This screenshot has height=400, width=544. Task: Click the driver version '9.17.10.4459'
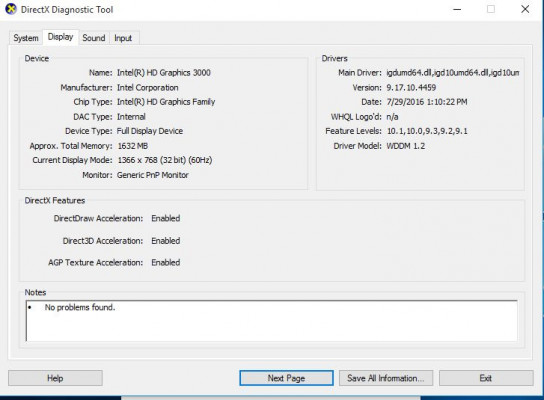[x=411, y=87]
